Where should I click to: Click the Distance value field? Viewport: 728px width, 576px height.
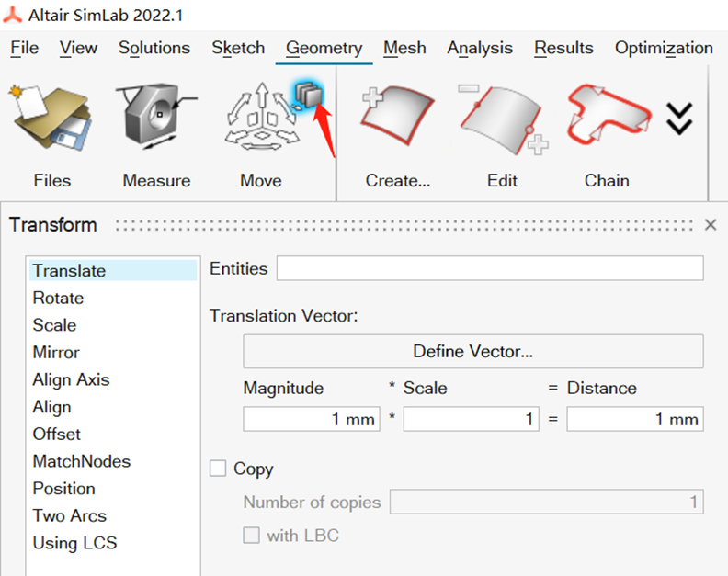(x=635, y=419)
